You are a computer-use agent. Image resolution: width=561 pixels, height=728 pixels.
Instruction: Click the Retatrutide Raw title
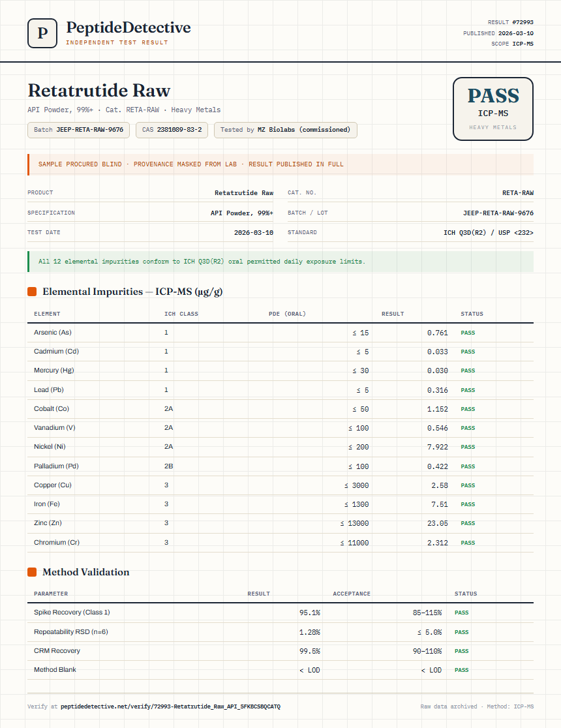click(x=99, y=91)
